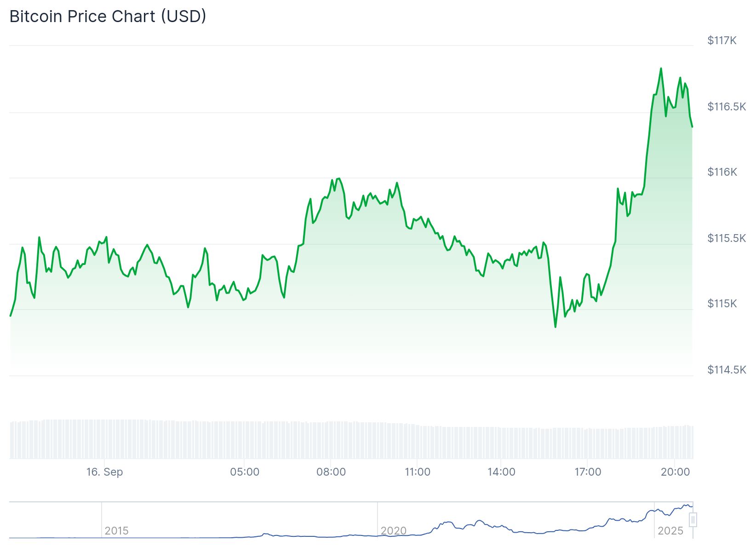
Task: Click the 11:00 time axis label
Action: point(418,472)
